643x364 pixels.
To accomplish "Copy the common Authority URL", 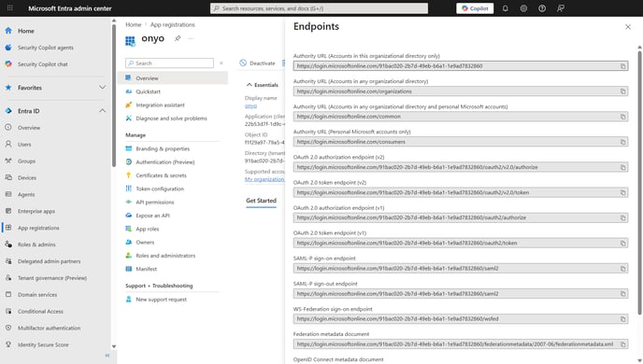I will coord(622,117).
